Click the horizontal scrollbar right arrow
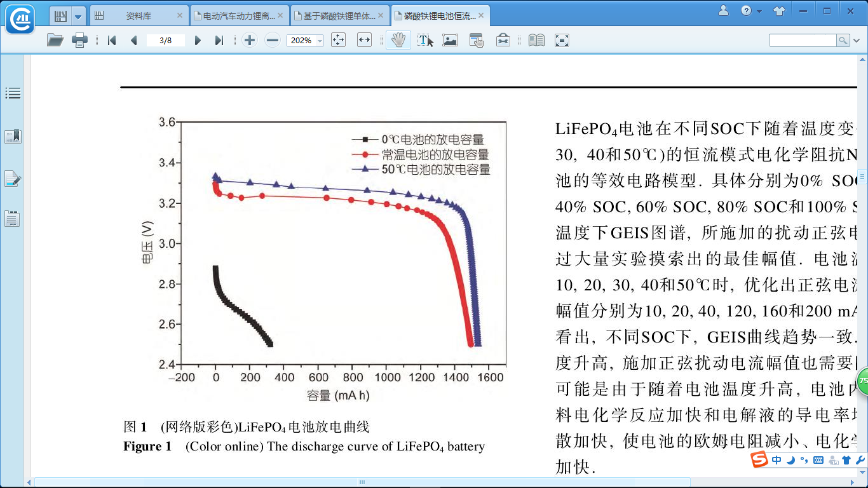868x488 pixels. [853, 483]
